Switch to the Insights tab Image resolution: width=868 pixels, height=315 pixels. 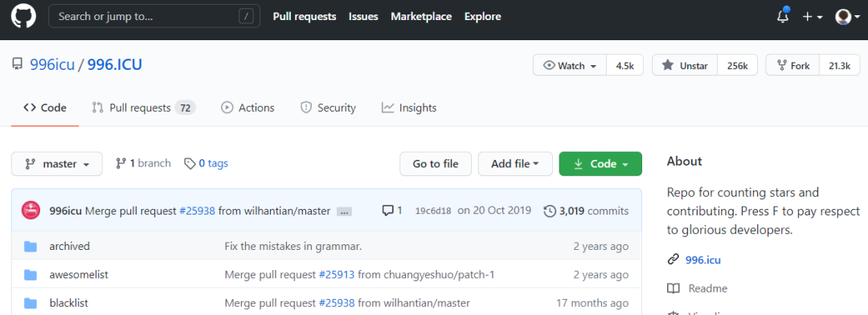(x=409, y=108)
